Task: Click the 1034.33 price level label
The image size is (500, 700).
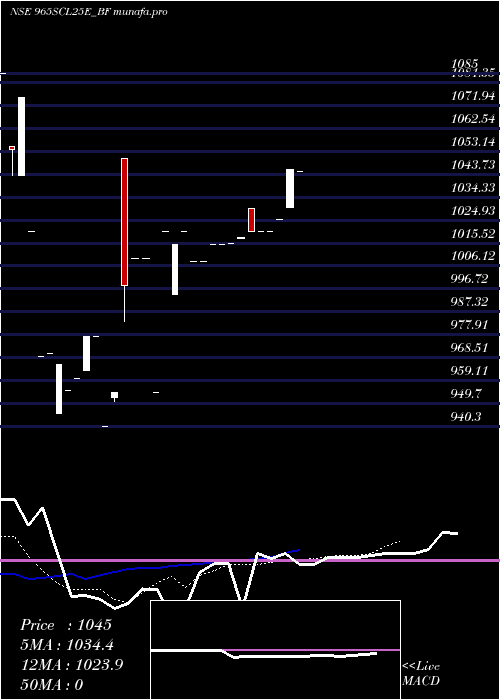Action: click(473, 188)
